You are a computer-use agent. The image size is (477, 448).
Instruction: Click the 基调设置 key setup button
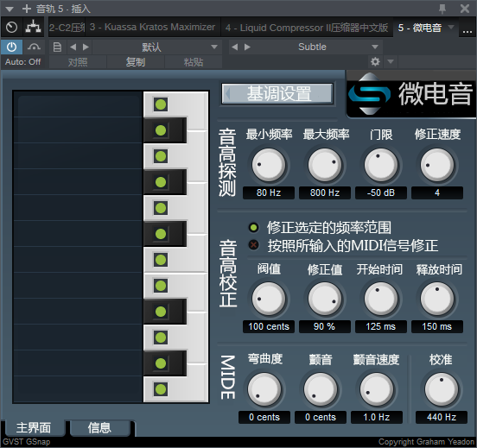(277, 93)
